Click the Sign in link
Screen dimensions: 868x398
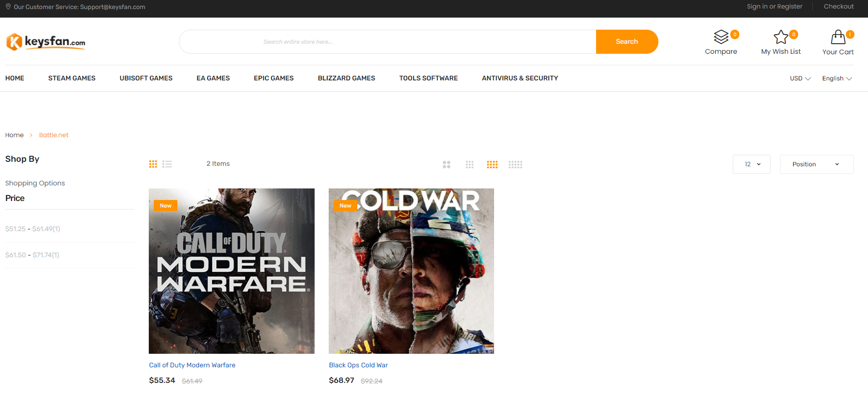pos(757,7)
